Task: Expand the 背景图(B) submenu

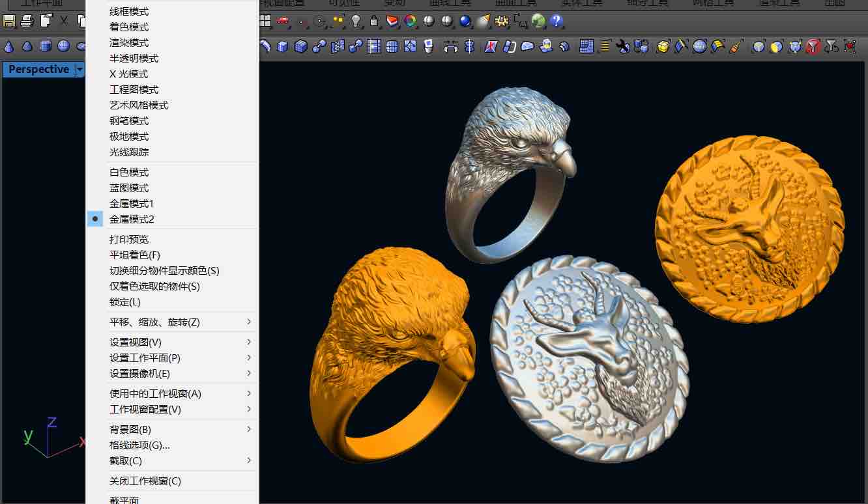Action: tap(128, 429)
